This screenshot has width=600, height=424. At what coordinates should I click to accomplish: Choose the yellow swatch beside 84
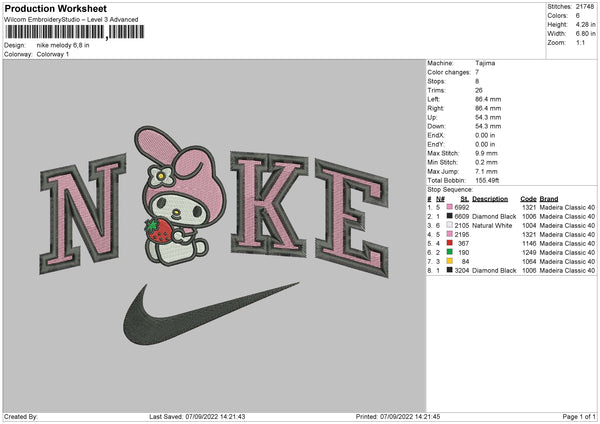point(450,261)
